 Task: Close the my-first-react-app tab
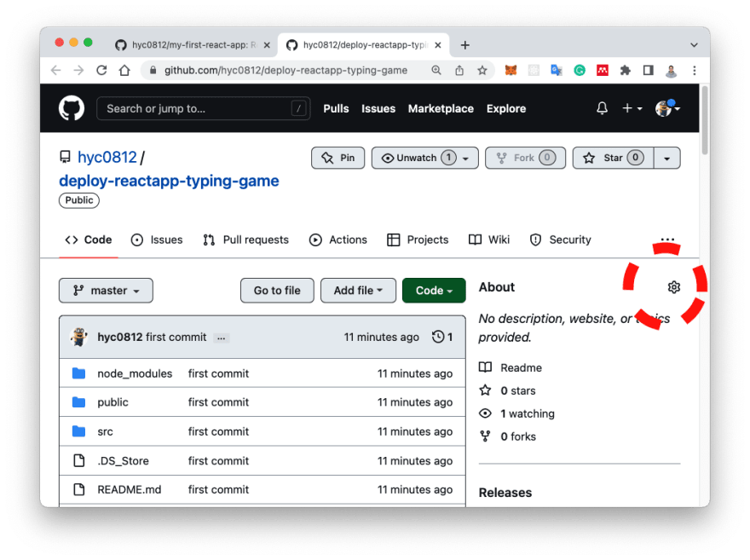(267, 45)
